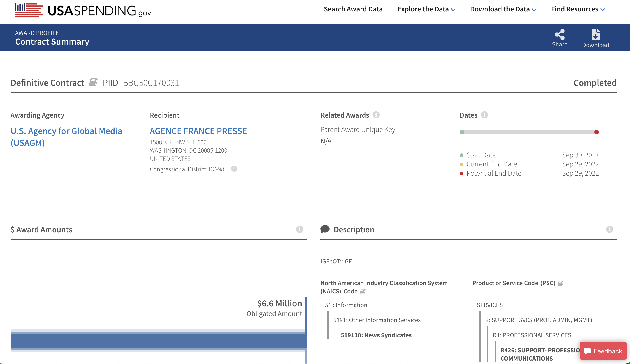Open glossary icon next to NAICS Code
Viewport: 630px width, 364px height.
click(x=363, y=291)
